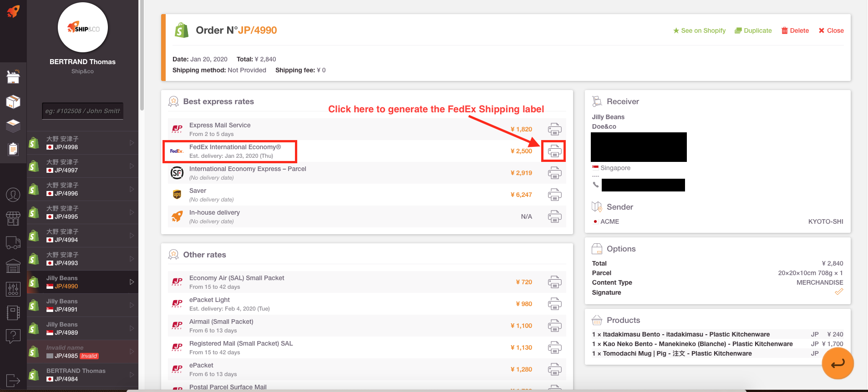The height and width of the screenshot is (392, 868).
Task: Click the Ship&co profile avatar
Action: pyautogui.click(x=82, y=28)
